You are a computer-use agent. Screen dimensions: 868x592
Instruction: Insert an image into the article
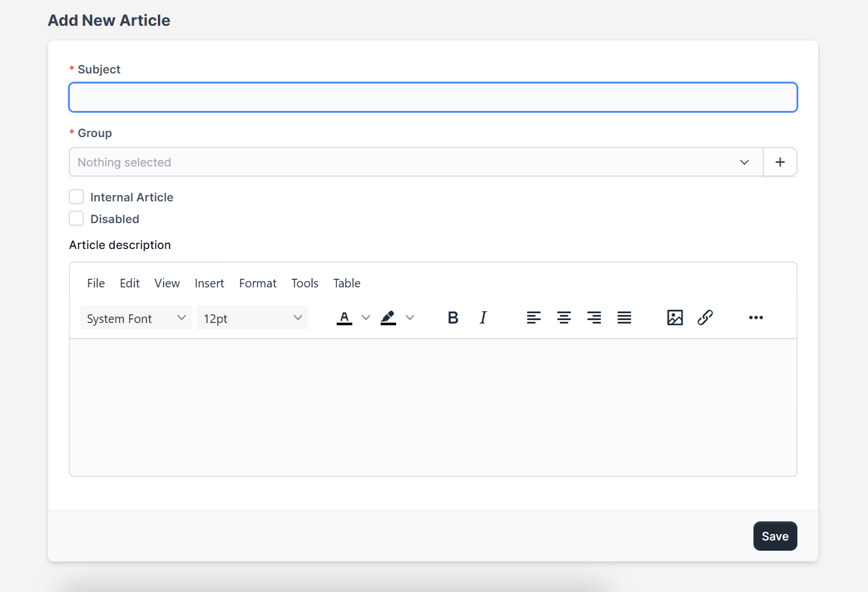coord(675,318)
